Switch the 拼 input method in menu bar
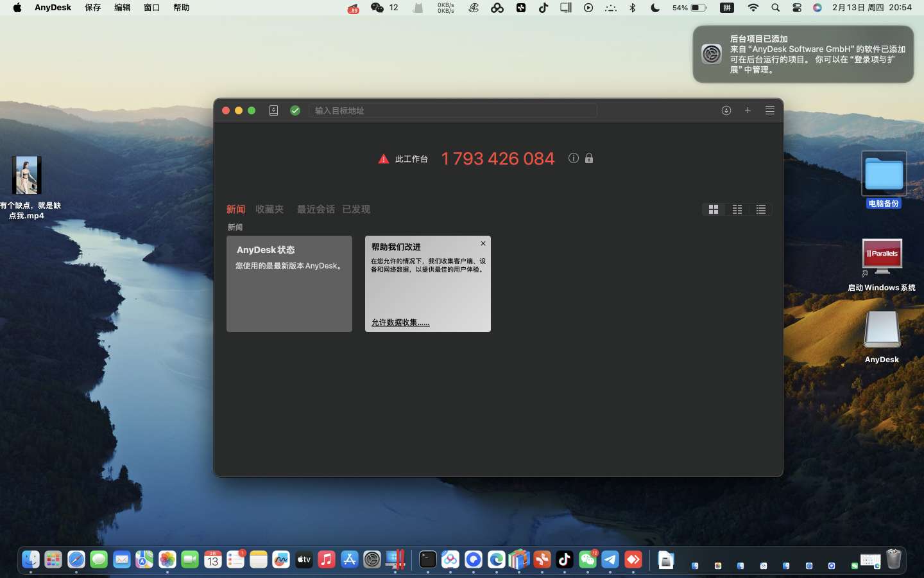Image resolution: width=924 pixels, height=578 pixels. (727, 8)
